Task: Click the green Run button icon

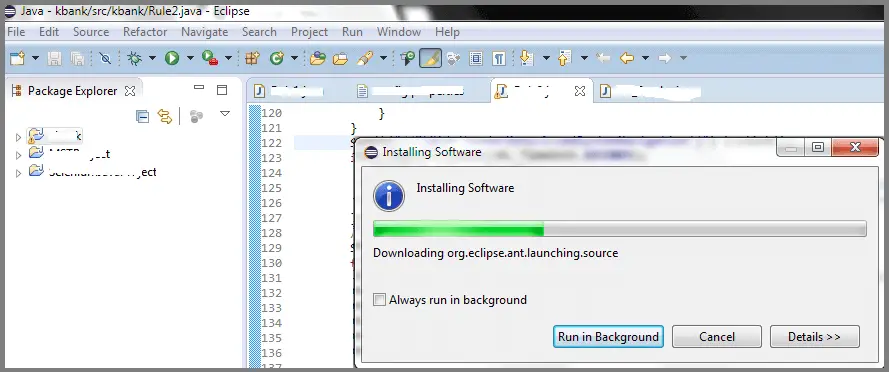Action: click(x=172, y=58)
